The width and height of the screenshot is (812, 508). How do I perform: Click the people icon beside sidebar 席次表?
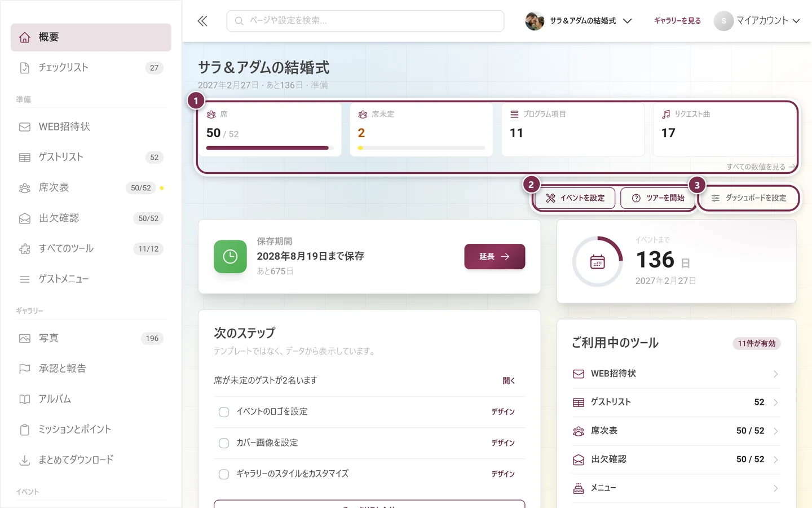point(25,188)
